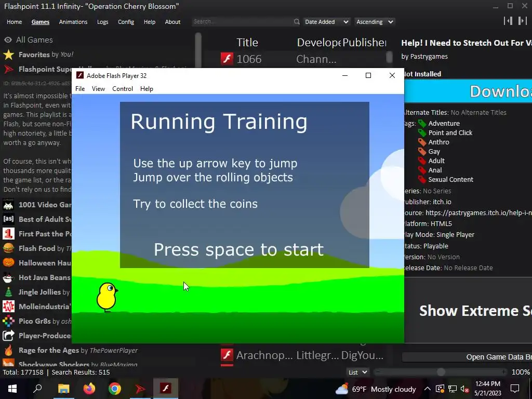Open the Date Added sort dropdown

pos(326,22)
